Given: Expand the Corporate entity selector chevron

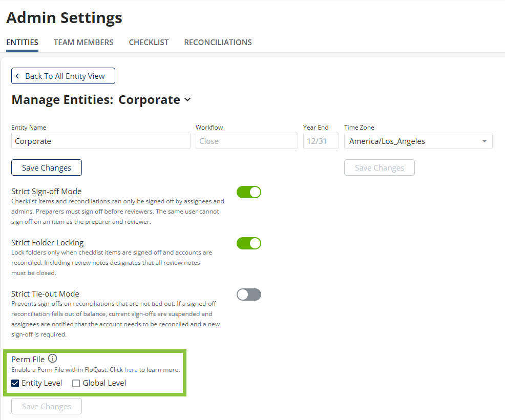Looking at the screenshot, I should coord(187,100).
